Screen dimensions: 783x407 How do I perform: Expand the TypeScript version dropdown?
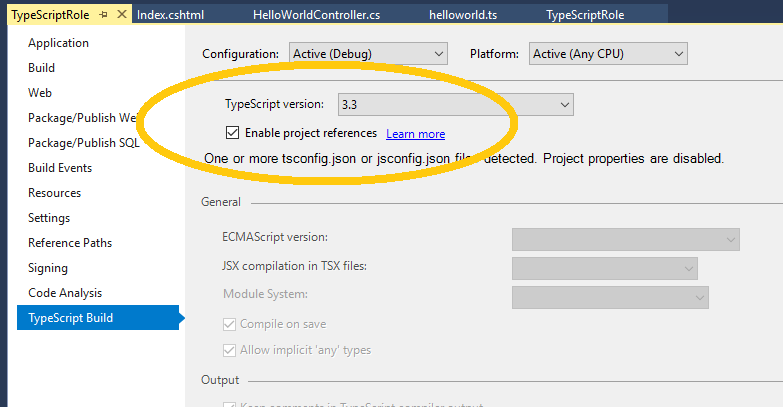point(455,104)
